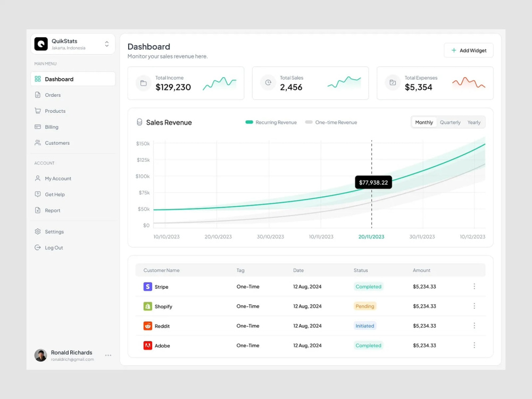Viewport: 532px width, 399px height.
Task: Click the Log Out arrow icon
Action: point(38,248)
